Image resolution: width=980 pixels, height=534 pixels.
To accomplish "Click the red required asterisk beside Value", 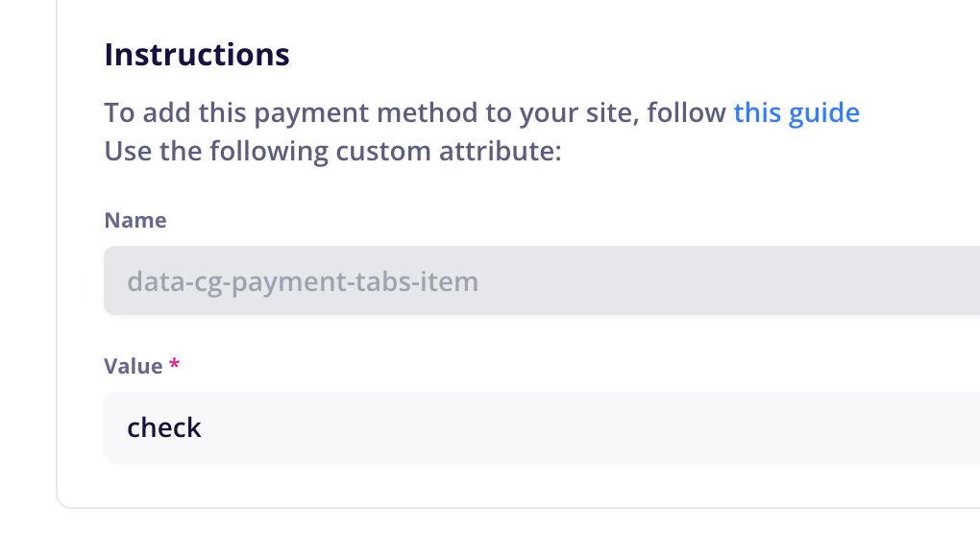I will (175, 366).
